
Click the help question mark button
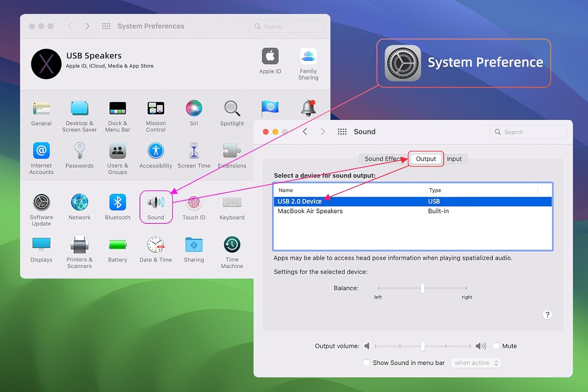coord(547,315)
